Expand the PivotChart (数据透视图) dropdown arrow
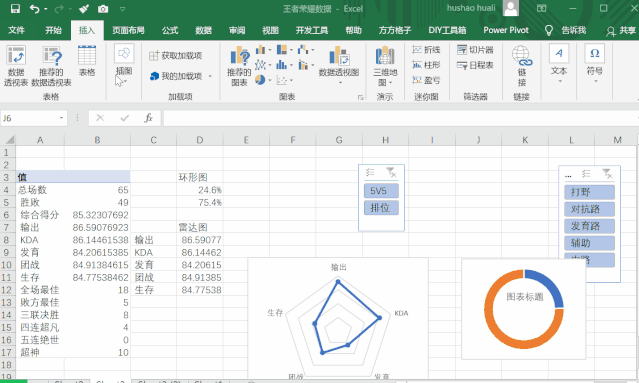 (x=340, y=83)
